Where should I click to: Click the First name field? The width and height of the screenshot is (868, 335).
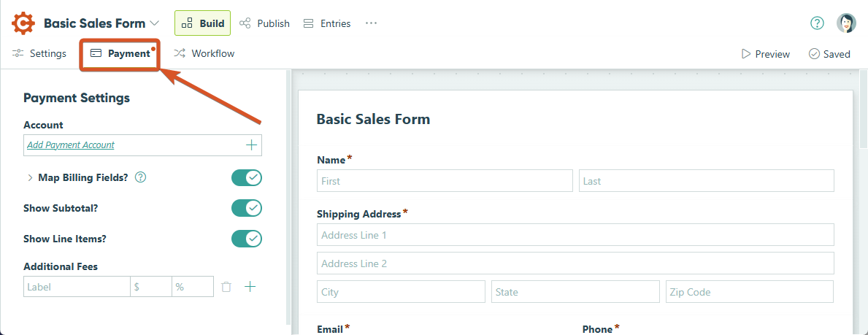click(x=445, y=181)
